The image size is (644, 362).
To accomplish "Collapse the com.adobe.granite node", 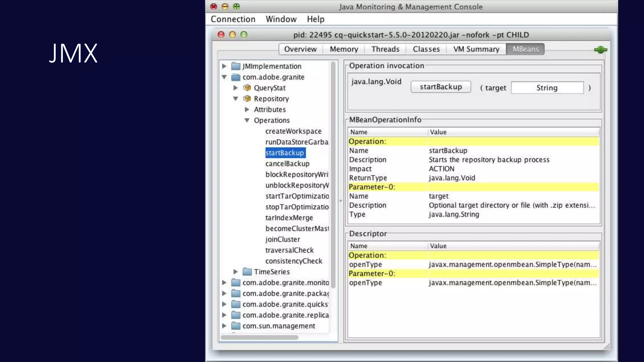I will (224, 77).
